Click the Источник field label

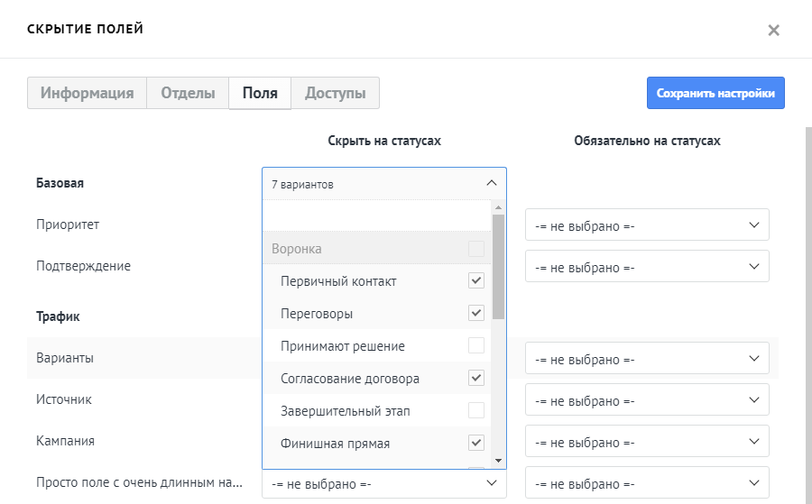[64, 399]
